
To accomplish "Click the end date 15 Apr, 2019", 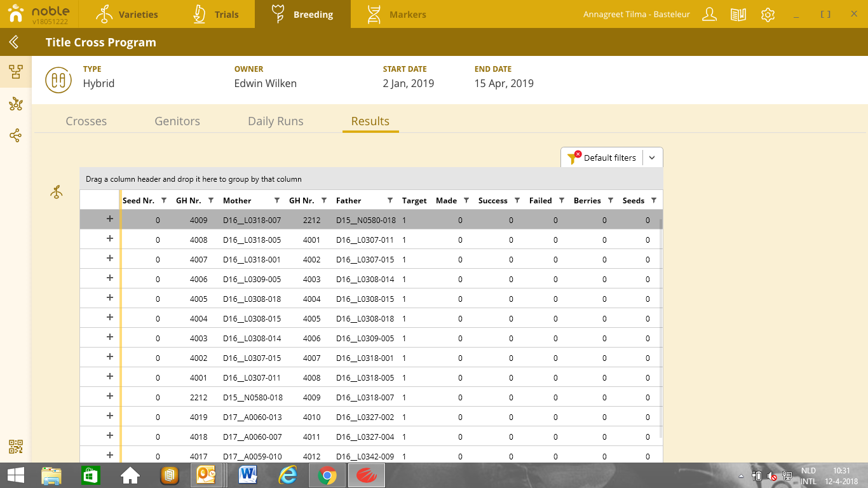I will [x=504, y=83].
